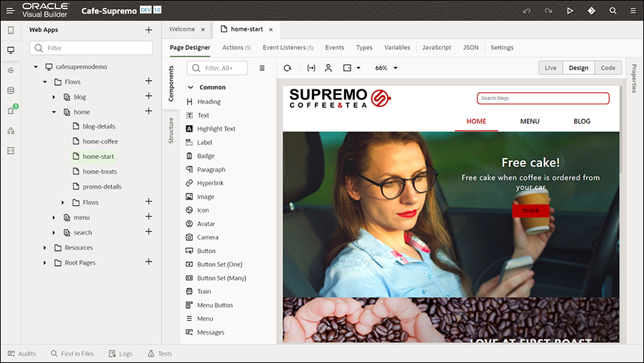The height and width of the screenshot is (363, 644).
Task: Click plus beside the search flow
Action: [x=149, y=232]
